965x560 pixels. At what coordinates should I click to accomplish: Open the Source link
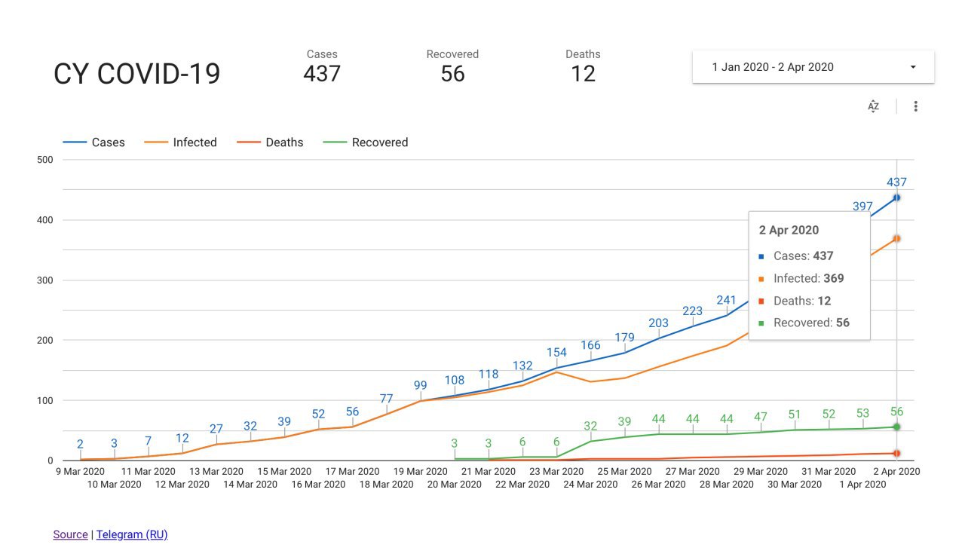[70, 534]
